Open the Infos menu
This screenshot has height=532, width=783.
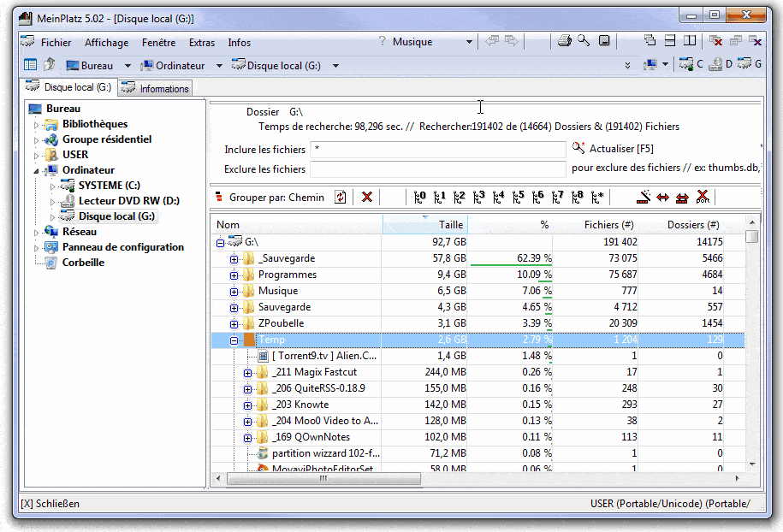pos(240,43)
